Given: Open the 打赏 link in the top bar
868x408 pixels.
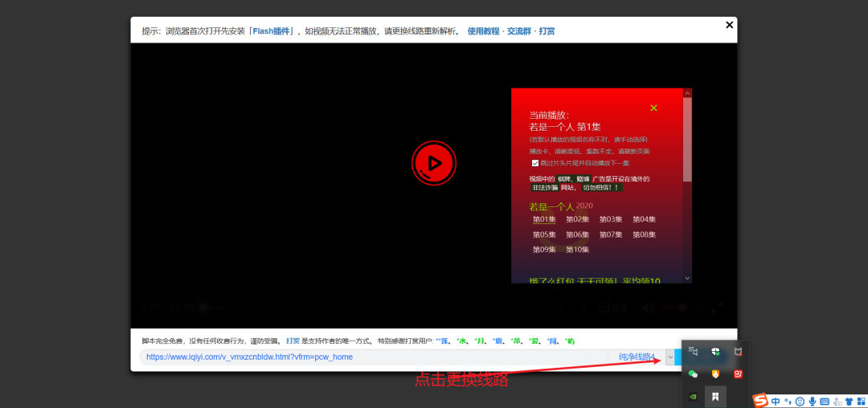Looking at the screenshot, I should point(547,31).
